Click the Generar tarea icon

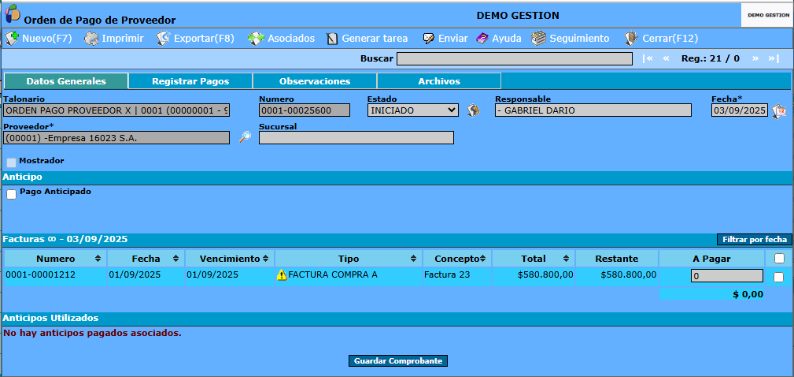[332, 38]
